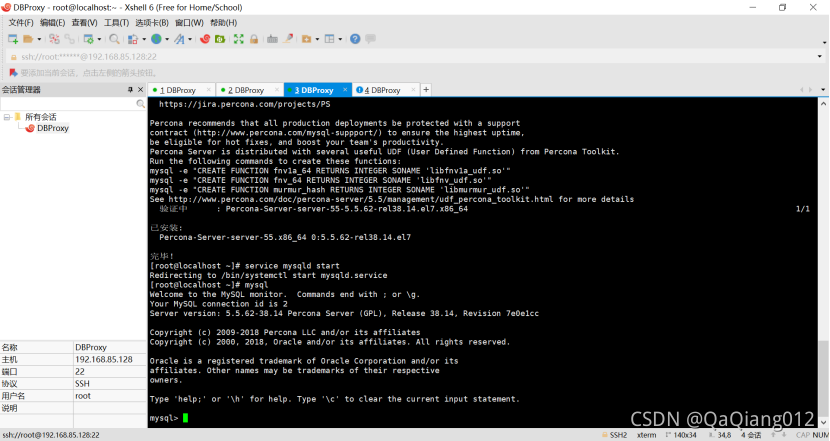The image size is (830, 441).
Task: Click the font settings icon
Action: (179, 39)
